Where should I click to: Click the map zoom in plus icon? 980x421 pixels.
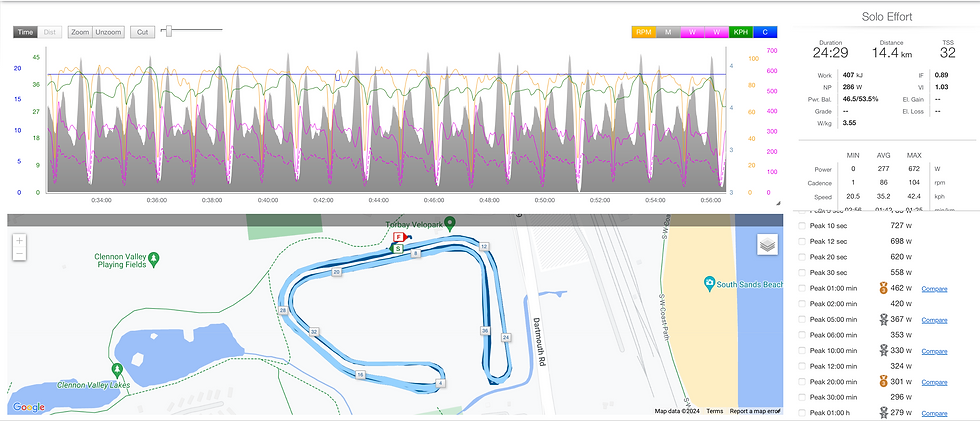tap(20, 240)
